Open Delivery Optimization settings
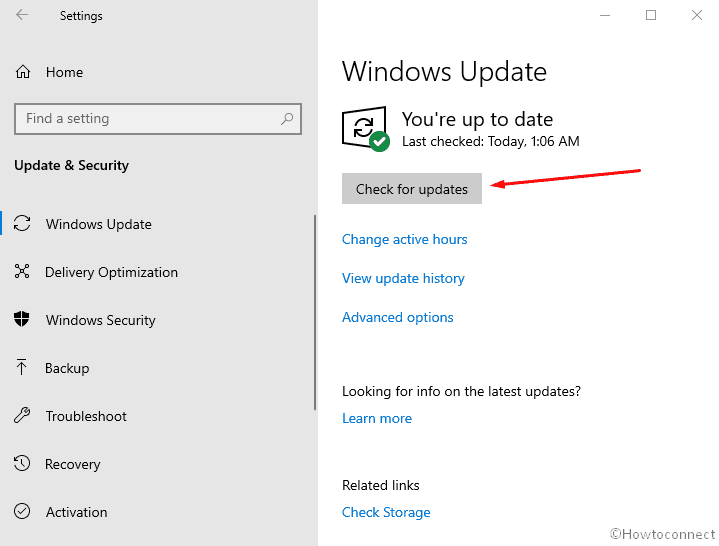Image resolution: width=719 pixels, height=546 pixels. pyautogui.click(x=111, y=272)
